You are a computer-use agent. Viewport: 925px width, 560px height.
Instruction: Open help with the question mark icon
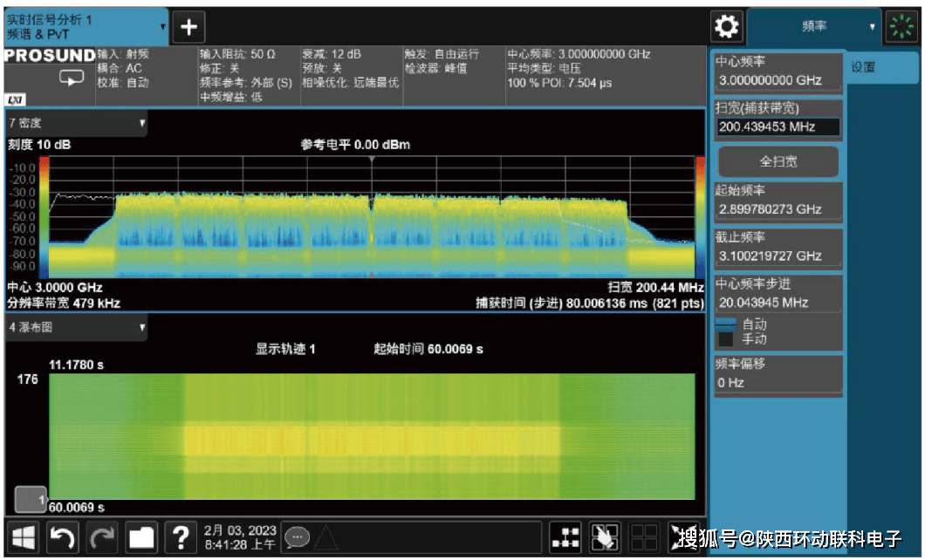[x=181, y=538]
